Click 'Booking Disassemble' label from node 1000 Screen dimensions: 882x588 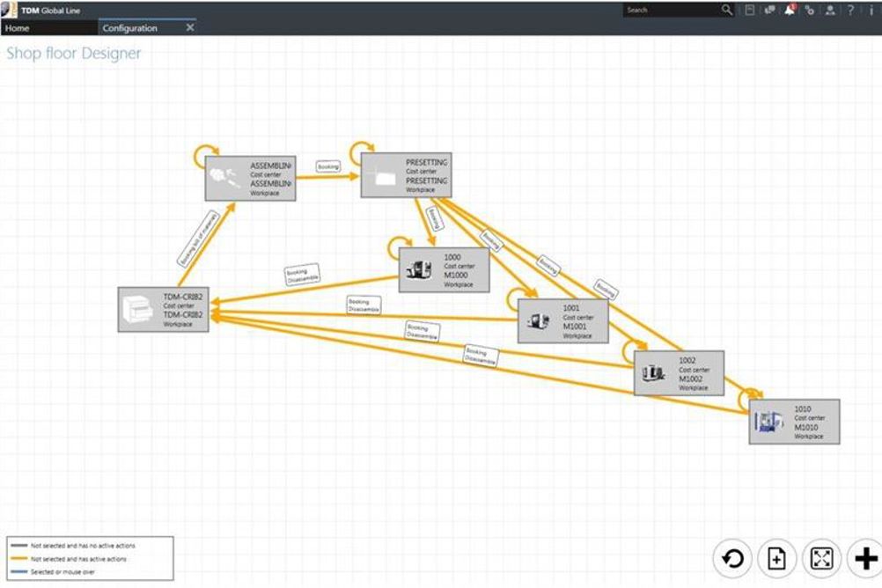[x=302, y=275]
